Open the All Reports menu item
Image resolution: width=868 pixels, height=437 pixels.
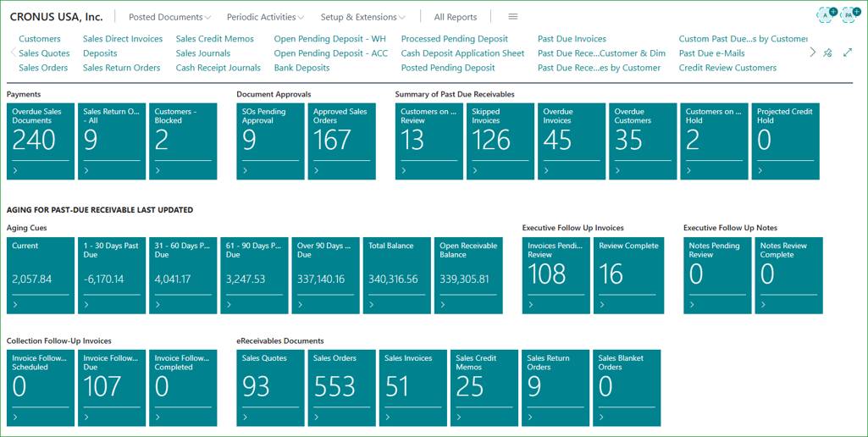(455, 17)
